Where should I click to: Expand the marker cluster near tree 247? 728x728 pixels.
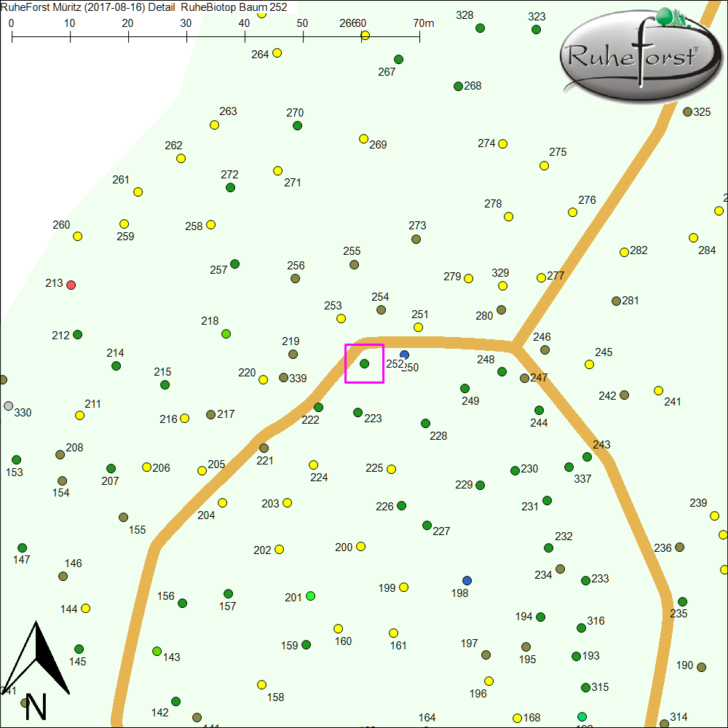pyautogui.click(x=523, y=379)
